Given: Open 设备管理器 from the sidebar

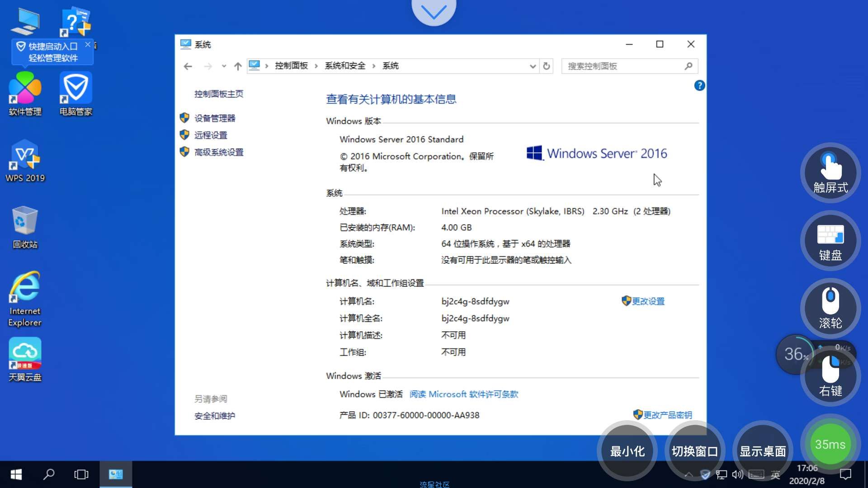Looking at the screenshot, I should 215,118.
